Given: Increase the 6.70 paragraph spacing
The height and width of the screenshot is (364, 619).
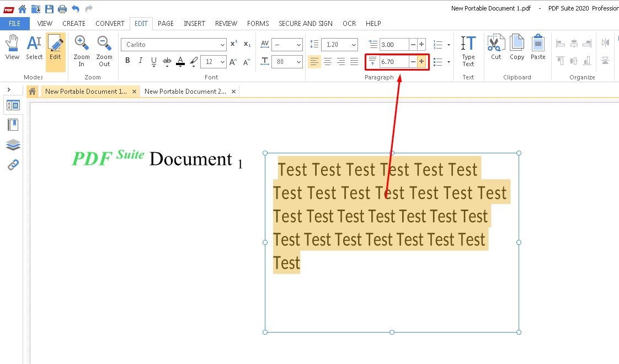Looking at the screenshot, I should pos(421,62).
